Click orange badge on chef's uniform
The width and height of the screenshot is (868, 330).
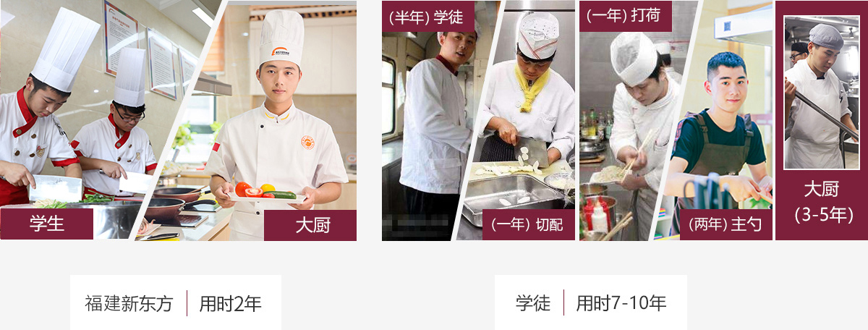(308, 143)
